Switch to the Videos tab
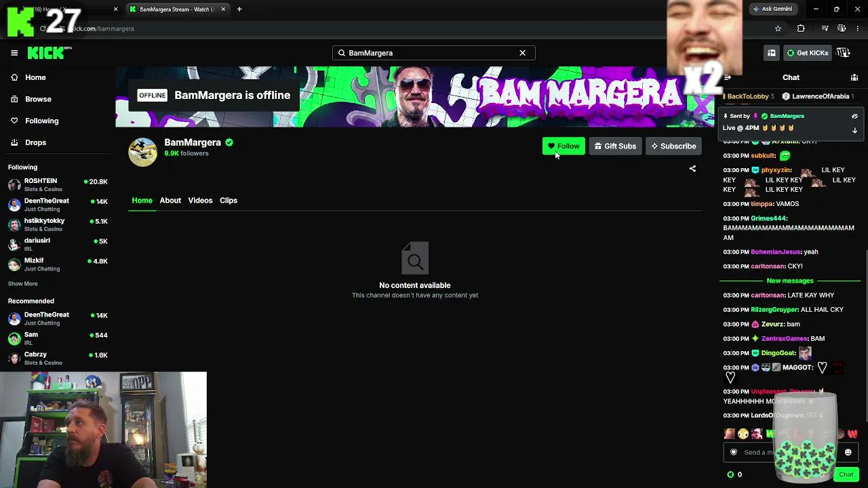Image resolution: width=868 pixels, height=488 pixels. (200, 201)
